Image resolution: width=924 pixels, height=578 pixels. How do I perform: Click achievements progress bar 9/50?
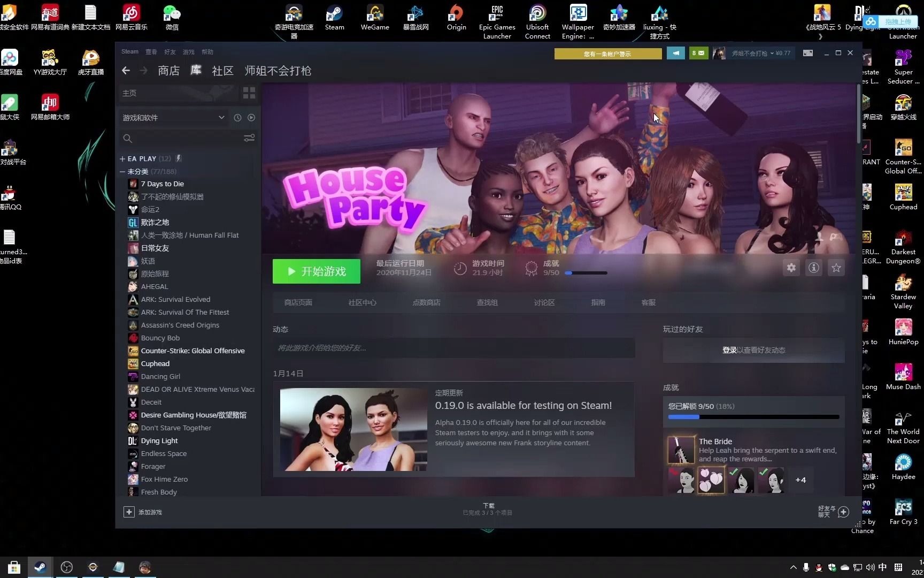(586, 273)
